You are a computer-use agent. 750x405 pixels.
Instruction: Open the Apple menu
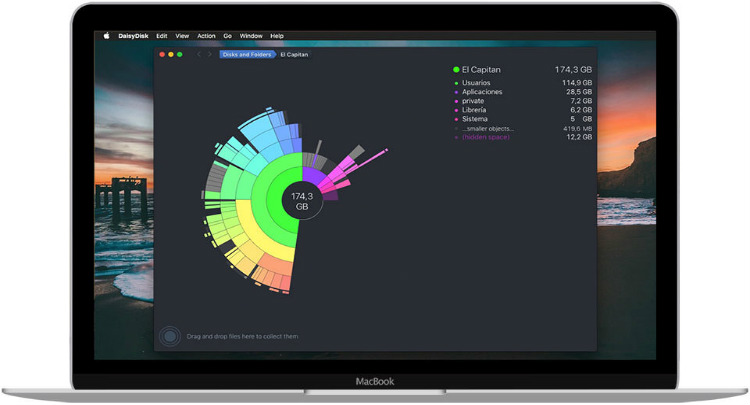tap(107, 36)
